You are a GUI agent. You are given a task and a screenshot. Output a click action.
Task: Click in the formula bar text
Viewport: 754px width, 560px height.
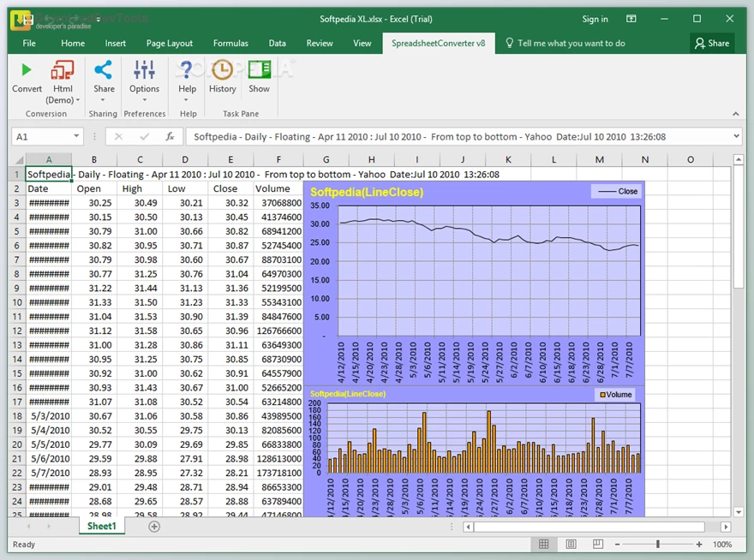click(x=430, y=136)
